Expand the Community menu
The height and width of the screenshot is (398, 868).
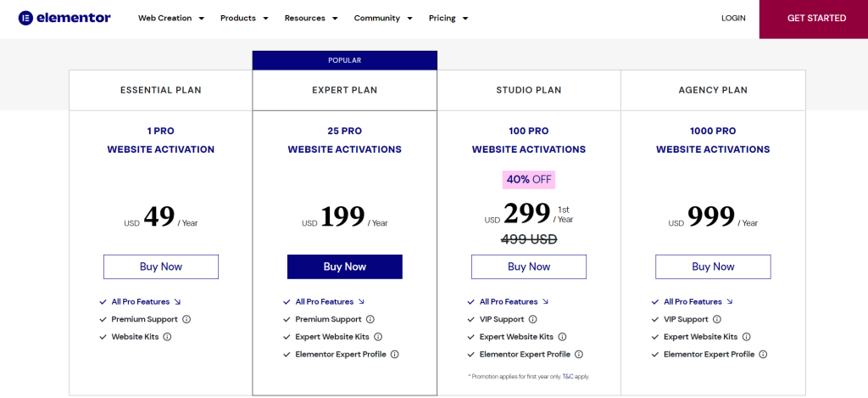click(x=383, y=19)
